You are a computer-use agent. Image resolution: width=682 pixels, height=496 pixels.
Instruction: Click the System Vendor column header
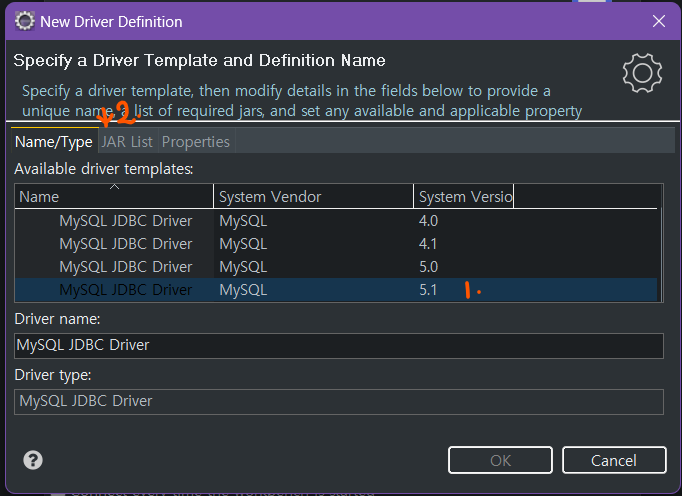[x=314, y=197]
